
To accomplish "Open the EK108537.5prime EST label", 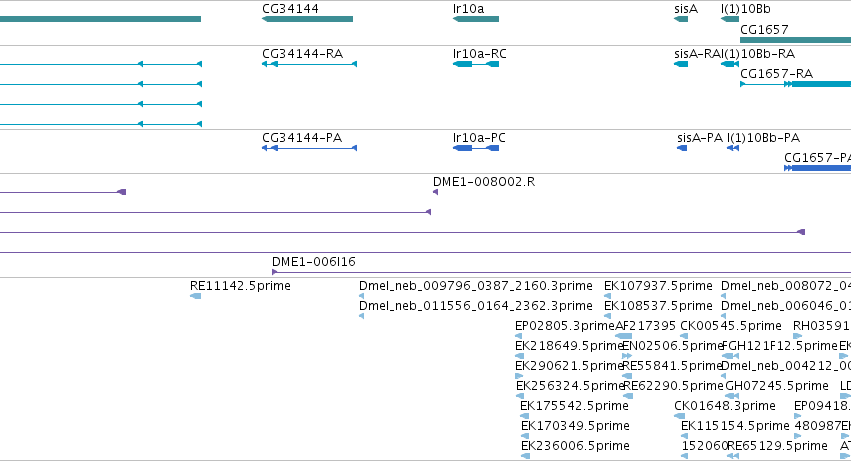I will point(658,306).
